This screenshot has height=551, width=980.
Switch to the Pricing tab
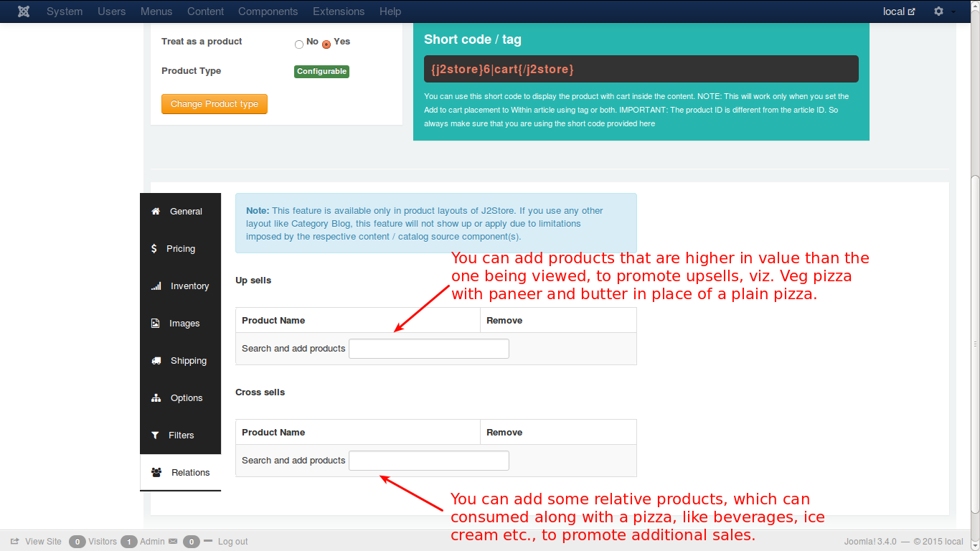pyautogui.click(x=180, y=249)
